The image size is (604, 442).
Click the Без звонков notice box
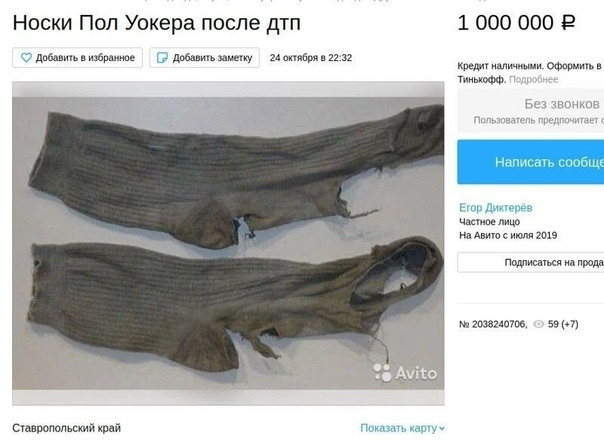[531, 111]
